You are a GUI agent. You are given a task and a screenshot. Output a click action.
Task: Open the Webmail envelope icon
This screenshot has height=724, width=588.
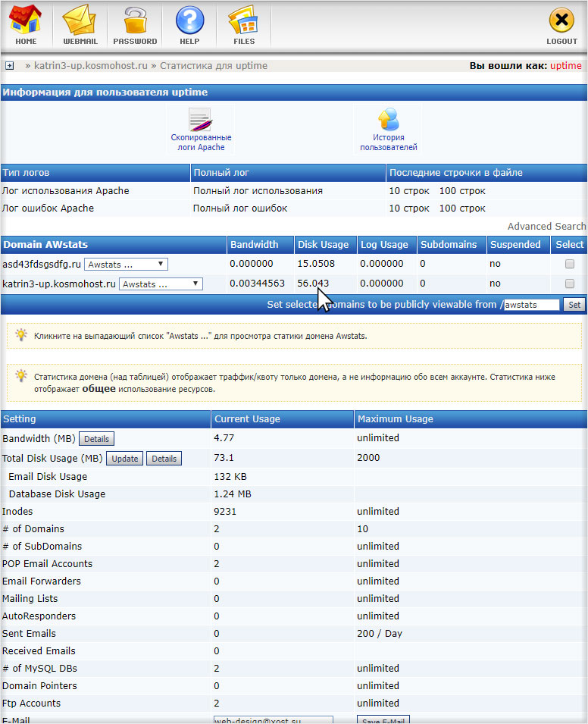point(80,25)
